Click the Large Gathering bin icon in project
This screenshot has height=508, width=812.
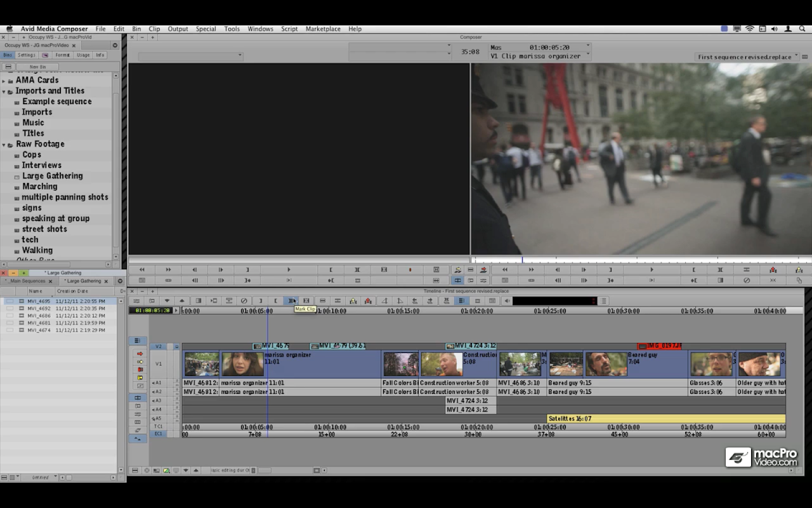pyautogui.click(x=17, y=176)
